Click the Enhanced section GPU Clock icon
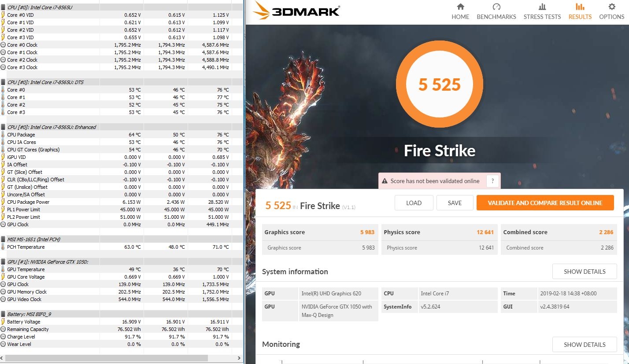 pyautogui.click(x=4, y=224)
